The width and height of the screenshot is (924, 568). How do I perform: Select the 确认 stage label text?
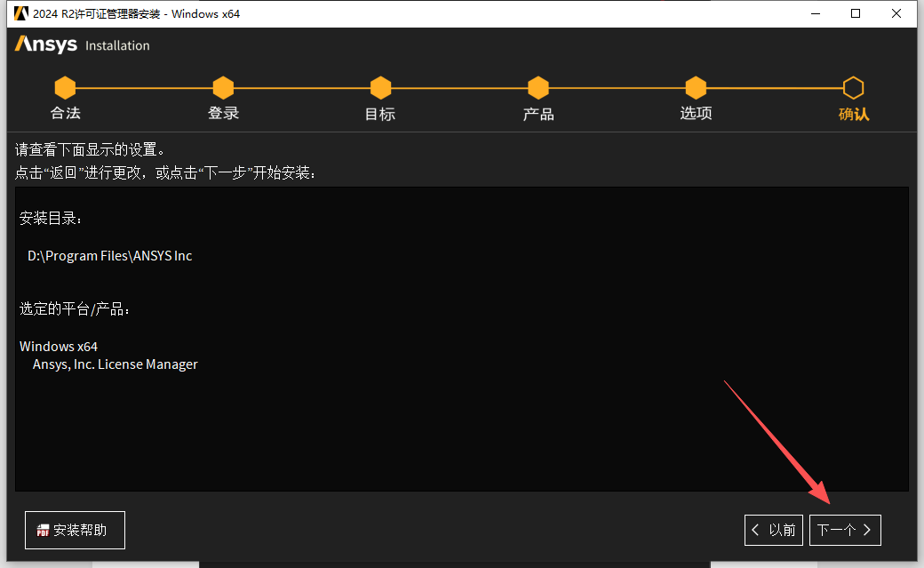pyautogui.click(x=853, y=114)
